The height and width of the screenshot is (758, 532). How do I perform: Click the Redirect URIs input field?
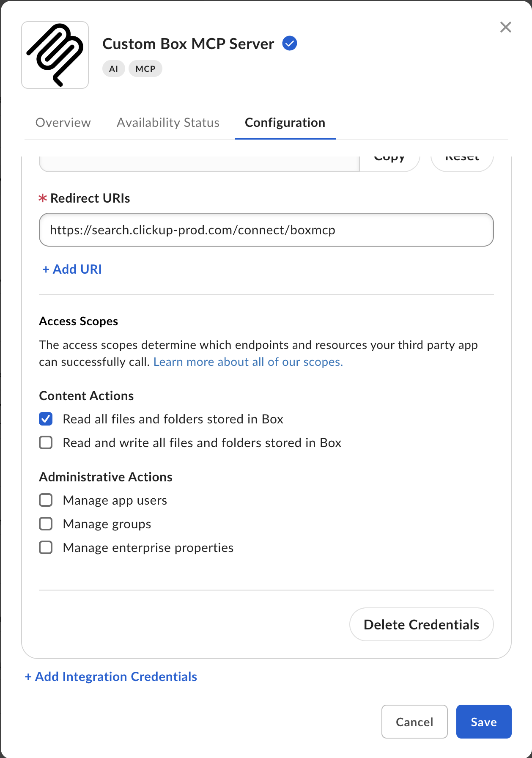(x=266, y=230)
